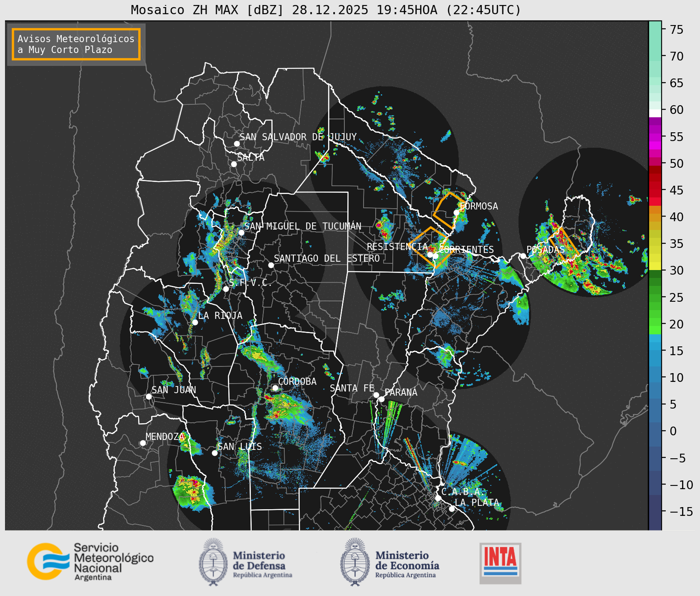Click the Avisos Meteorológicos a Muy Corto Plazo legend
This screenshot has width=700, height=596.
[76, 44]
